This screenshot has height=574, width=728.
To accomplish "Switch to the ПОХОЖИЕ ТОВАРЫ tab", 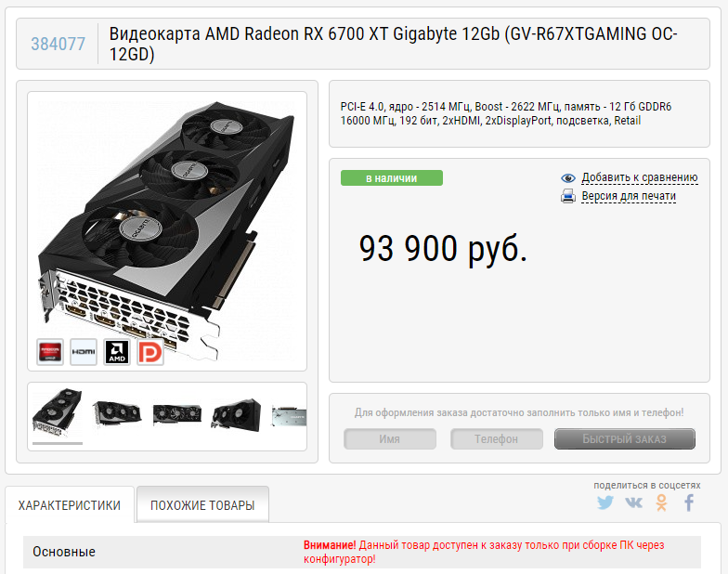I will [202, 505].
